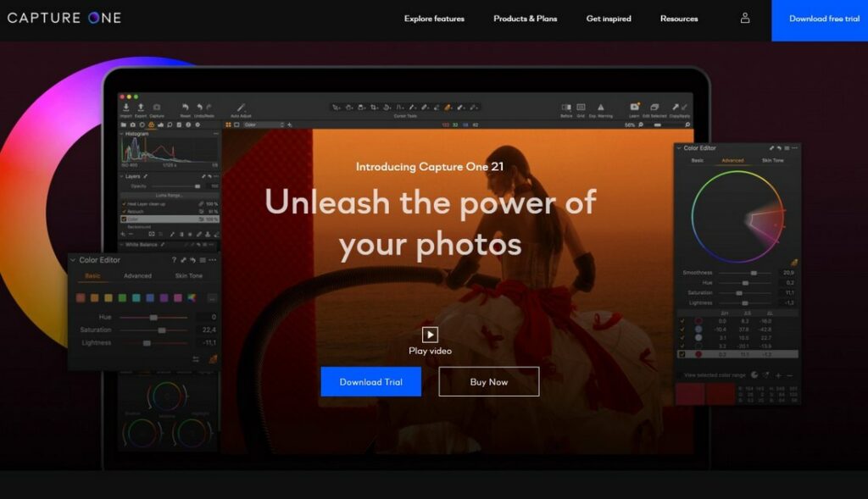Viewport: 868px width, 499px height.
Task: Click the Import icon in the app toolbar
Action: [x=126, y=108]
